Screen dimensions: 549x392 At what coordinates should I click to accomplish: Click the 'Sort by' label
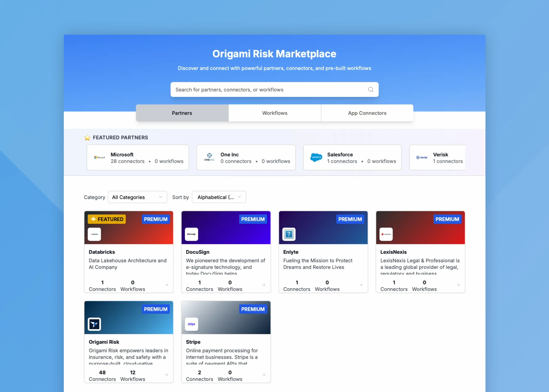click(x=180, y=197)
